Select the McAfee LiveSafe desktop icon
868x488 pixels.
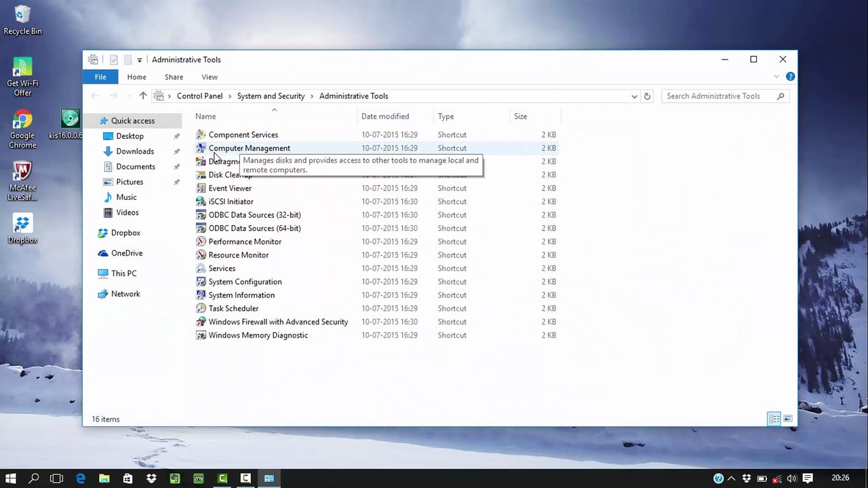(22, 182)
